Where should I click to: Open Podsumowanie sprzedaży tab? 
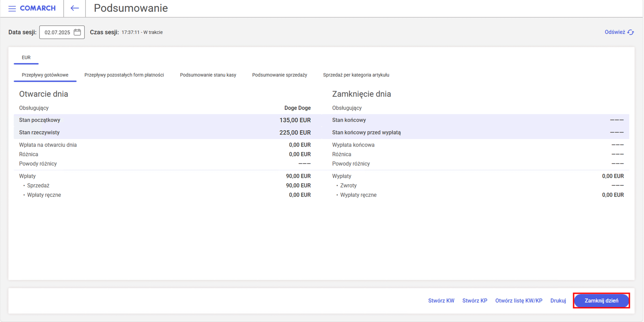[x=279, y=75]
